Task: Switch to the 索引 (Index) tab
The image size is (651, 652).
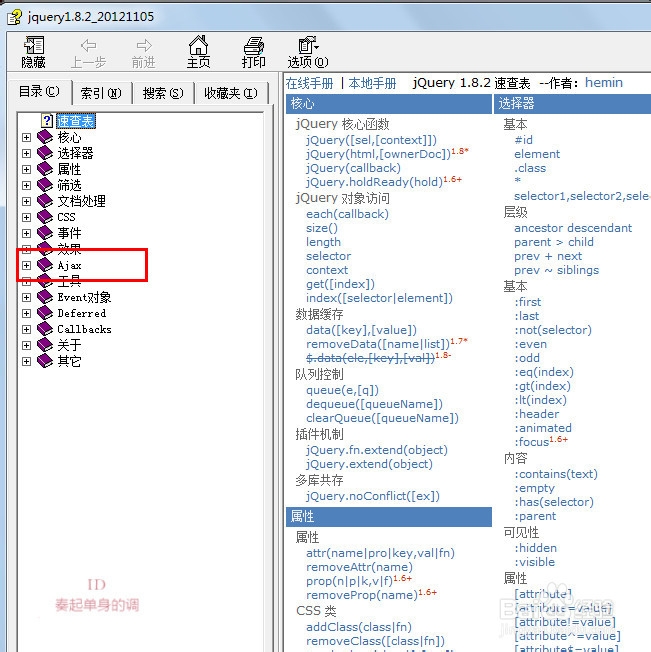Action: coord(101,93)
